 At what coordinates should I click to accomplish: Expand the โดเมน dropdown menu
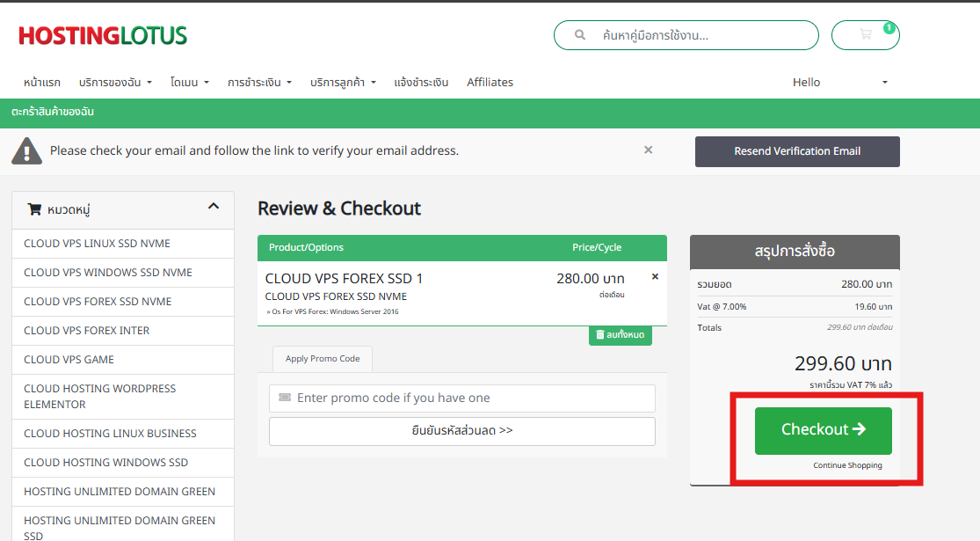tap(189, 82)
